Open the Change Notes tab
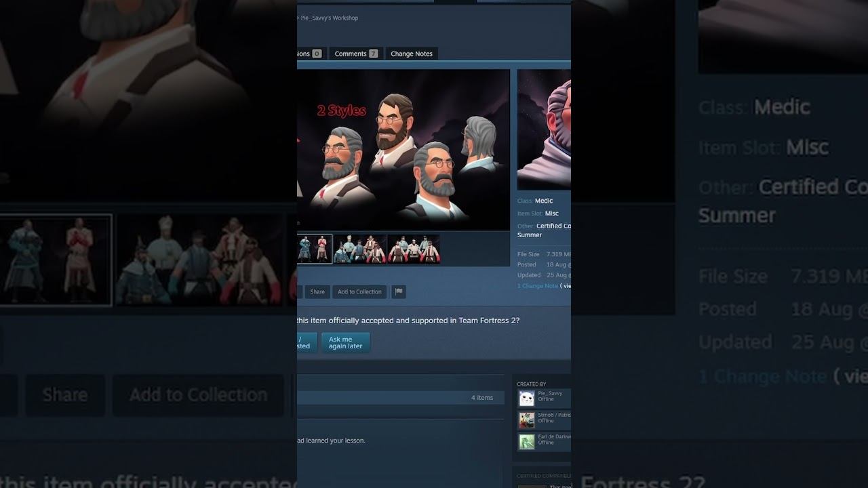 point(412,54)
